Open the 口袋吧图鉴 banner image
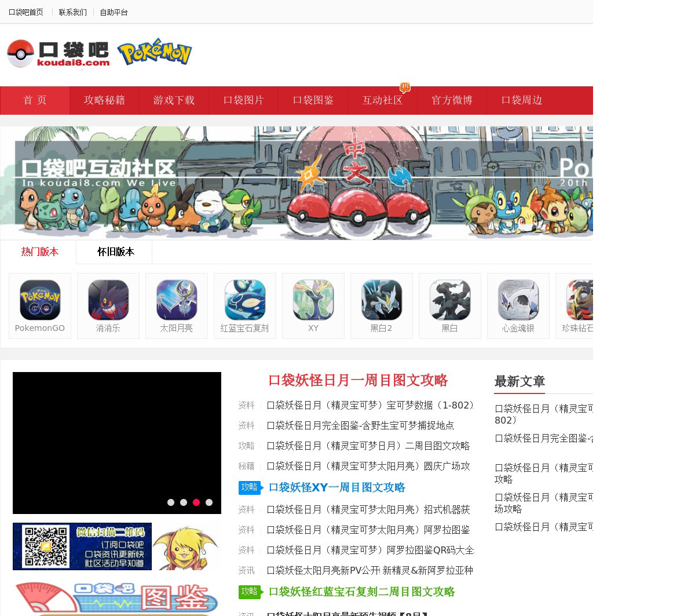This screenshot has width=695, height=616. click(x=116, y=599)
